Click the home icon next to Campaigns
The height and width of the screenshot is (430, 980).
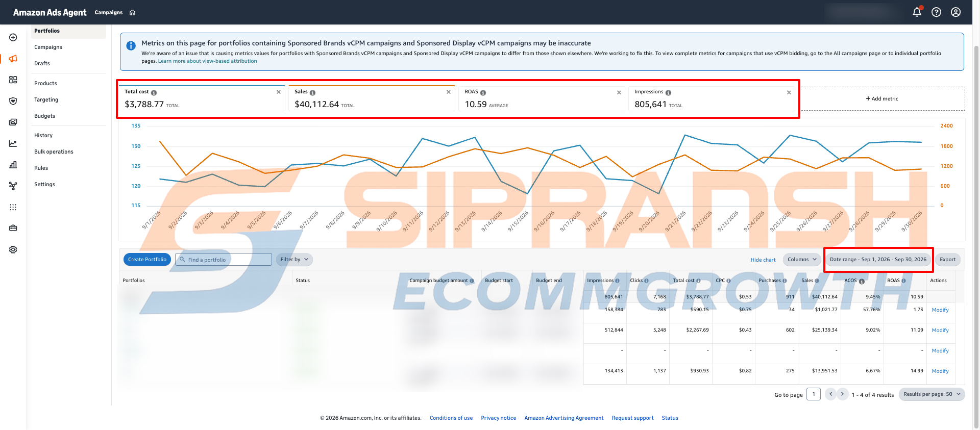coord(132,13)
